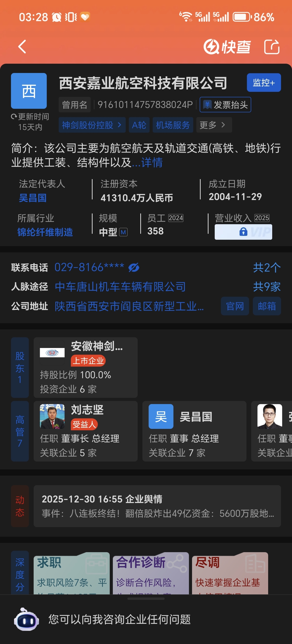Open executive card 刘志坚

point(85,431)
